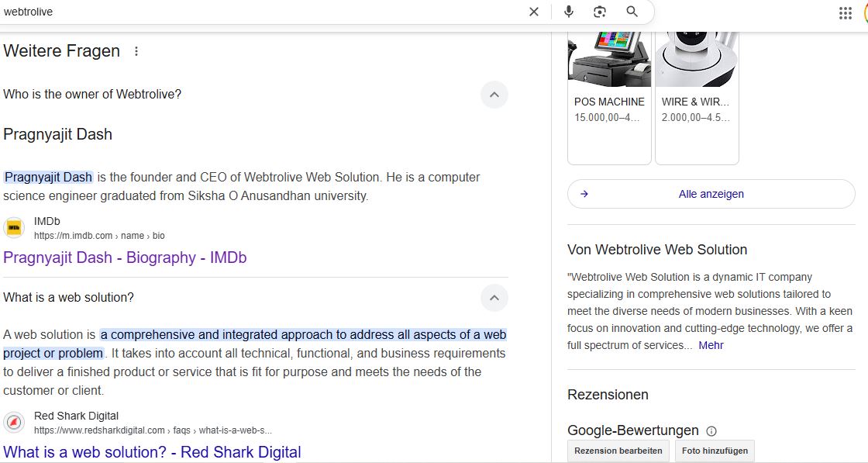Click the magnifying glass search icon

coord(632,12)
